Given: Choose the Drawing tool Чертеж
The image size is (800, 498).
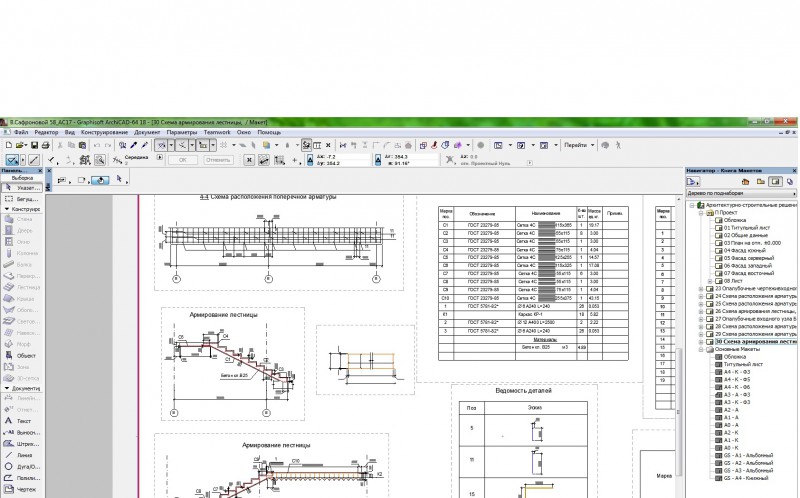Looking at the screenshot, I should [x=21, y=489].
